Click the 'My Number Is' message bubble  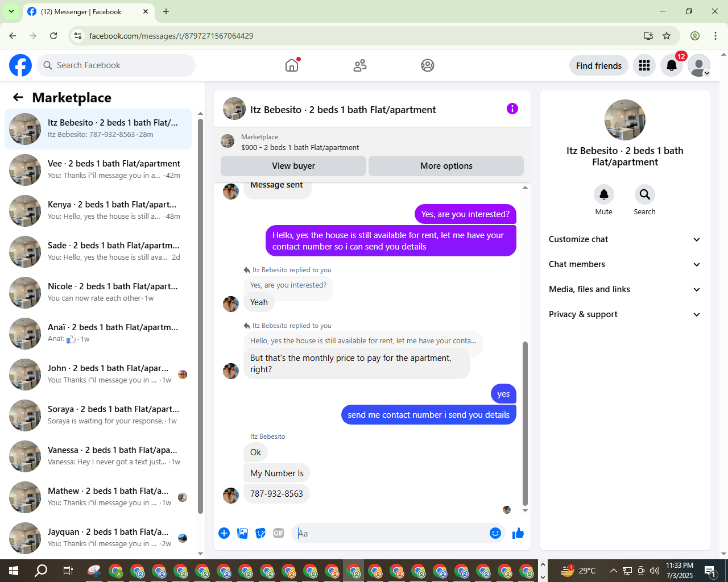277,473
